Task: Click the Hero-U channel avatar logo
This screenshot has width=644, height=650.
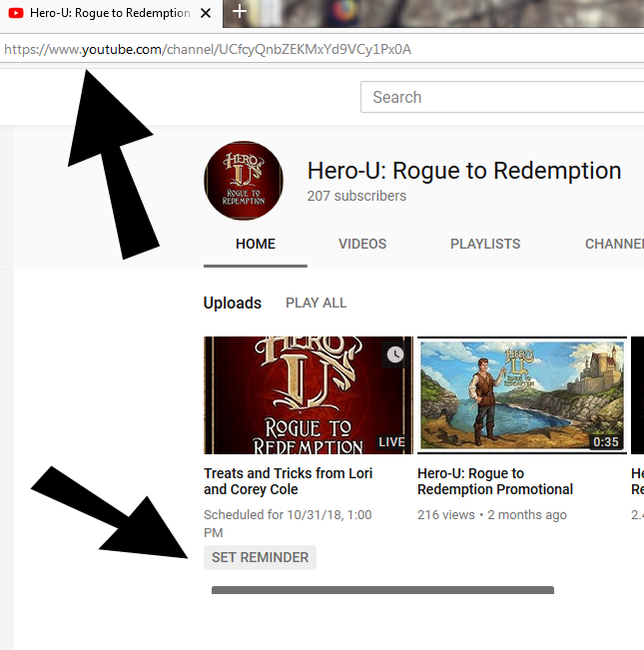Action: coord(244,181)
